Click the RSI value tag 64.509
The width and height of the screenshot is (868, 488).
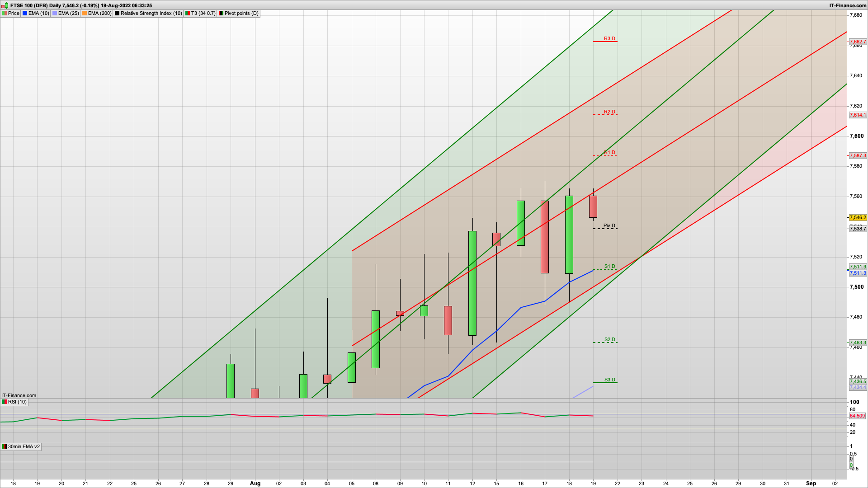(857, 416)
